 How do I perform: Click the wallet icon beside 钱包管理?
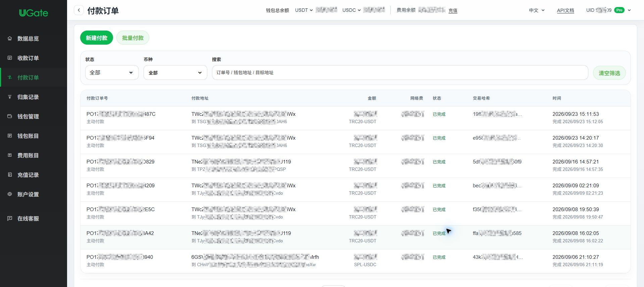click(10, 116)
